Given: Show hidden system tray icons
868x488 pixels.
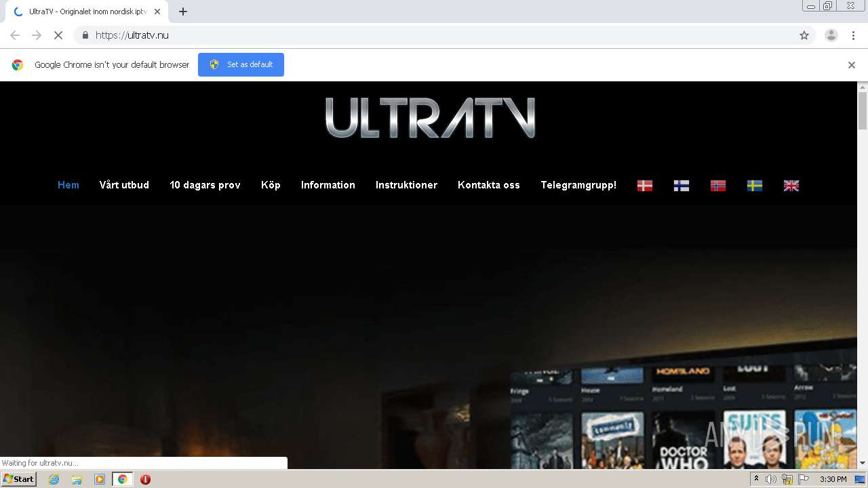Looking at the screenshot, I should [756, 479].
